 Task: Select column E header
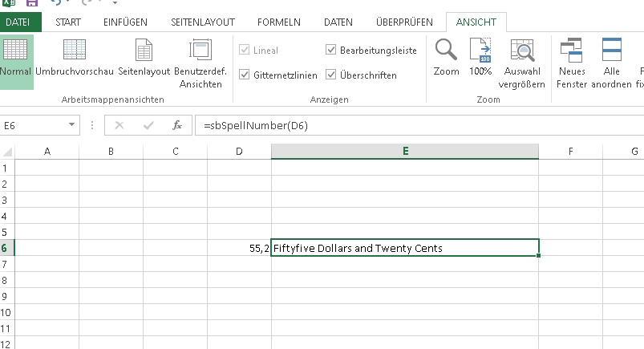click(x=405, y=151)
